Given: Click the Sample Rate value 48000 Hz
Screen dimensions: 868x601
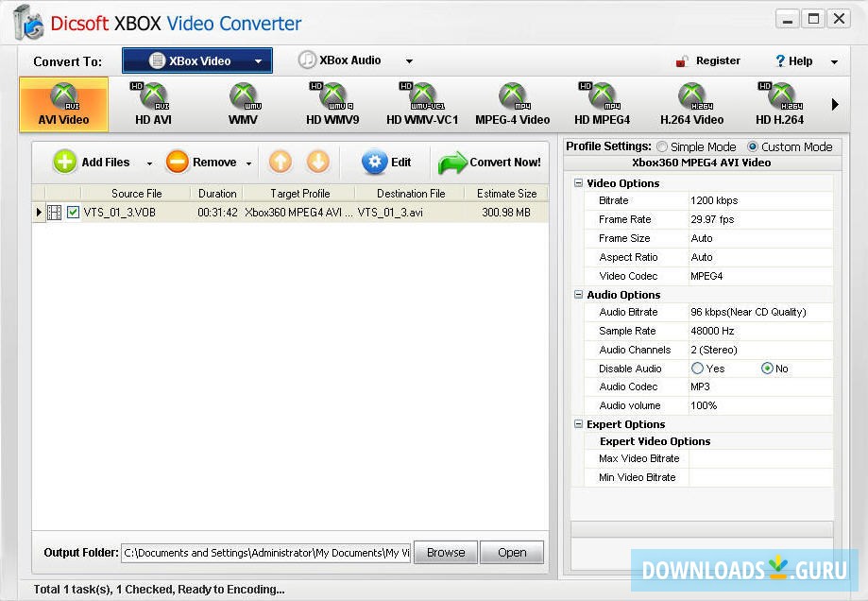Looking at the screenshot, I should point(712,331).
